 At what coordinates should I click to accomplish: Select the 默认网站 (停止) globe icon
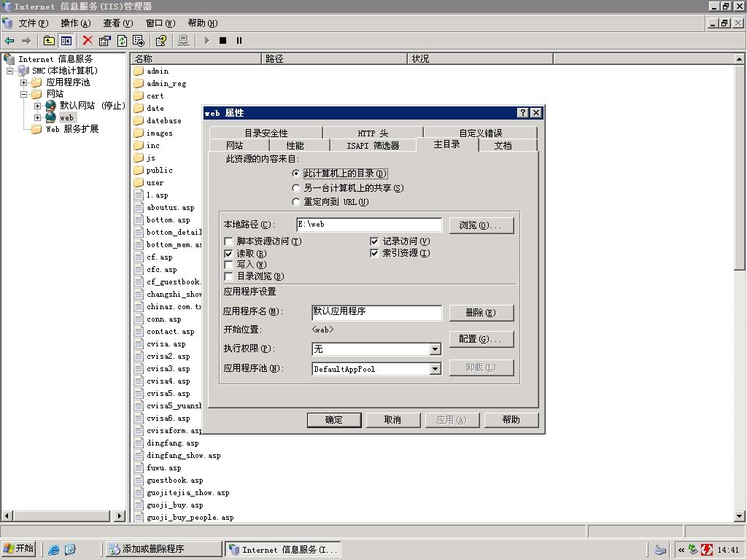(51, 105)
